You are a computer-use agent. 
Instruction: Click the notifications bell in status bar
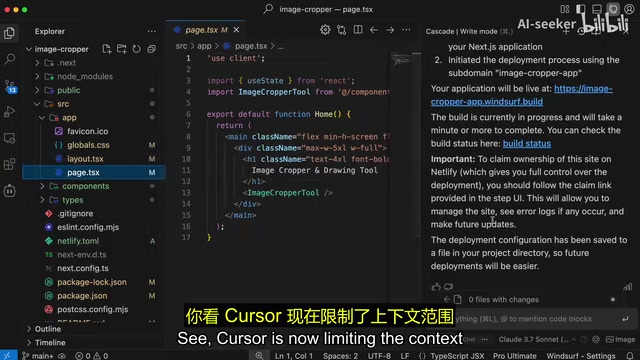point(630,356)
